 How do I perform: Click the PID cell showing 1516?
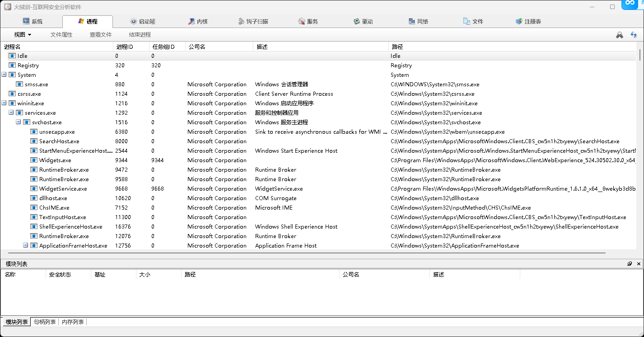click(x=121, y=122)
